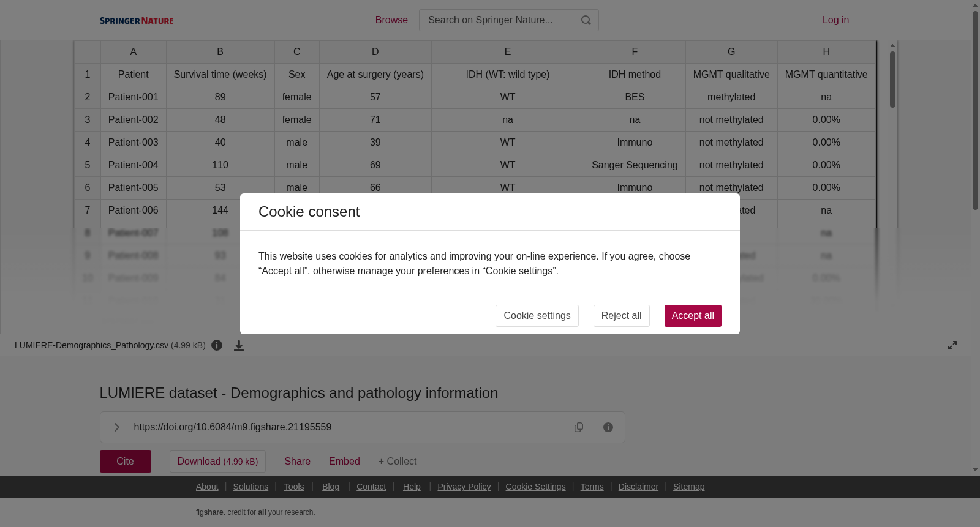Click cell 'Patient-004'
This screenshot has height=527, width=980.
[x=134, y=165]
